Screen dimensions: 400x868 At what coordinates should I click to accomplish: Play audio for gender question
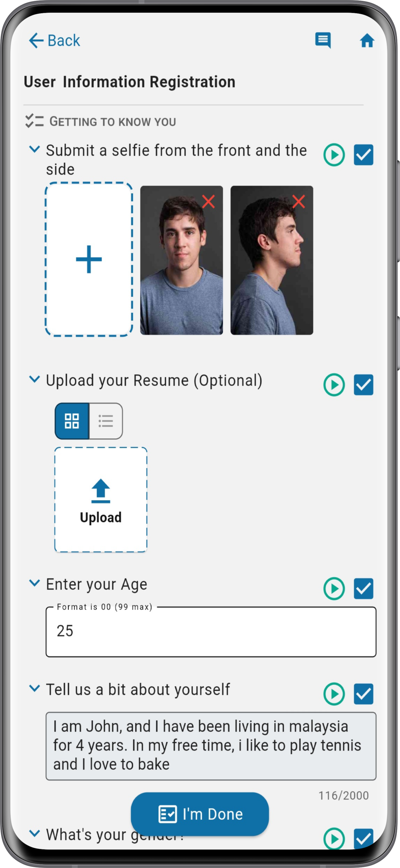tap(334, 838)
